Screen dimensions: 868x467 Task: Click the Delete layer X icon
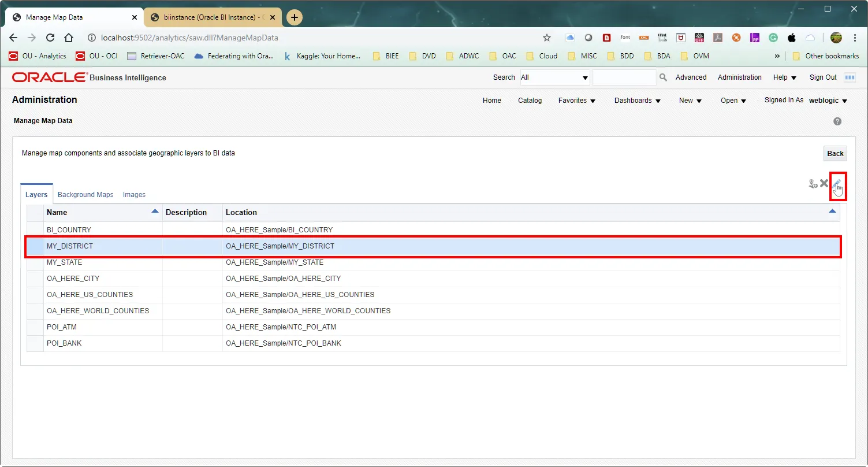(824, 183)
